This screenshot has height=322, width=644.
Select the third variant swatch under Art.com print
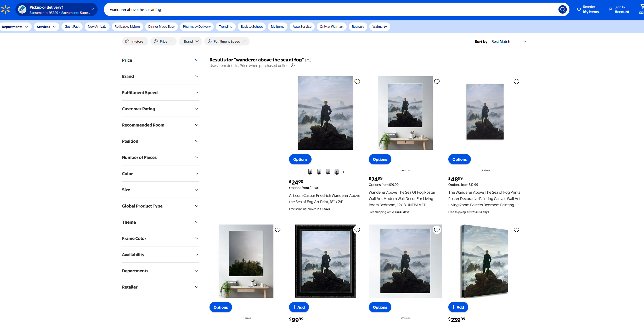[x=328, y=172]
